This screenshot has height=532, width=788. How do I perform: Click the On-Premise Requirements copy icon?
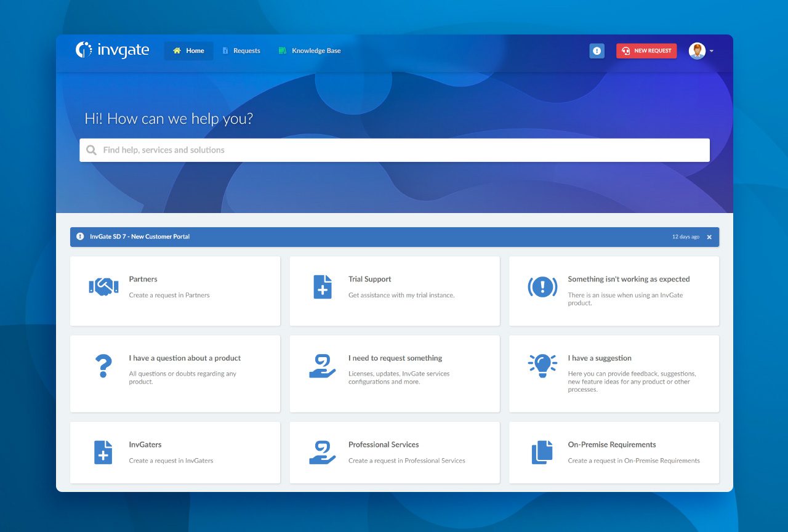point(542,452)
